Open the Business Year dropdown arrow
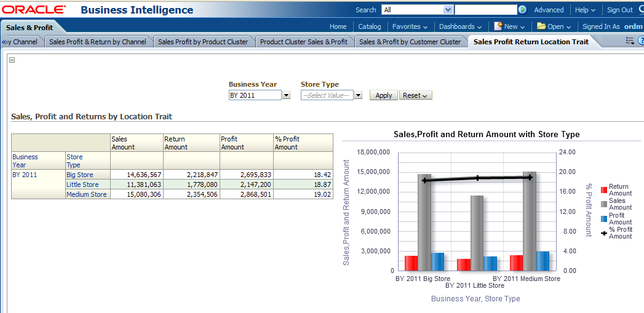Screen dimensions: 644x313 (286, 95)
